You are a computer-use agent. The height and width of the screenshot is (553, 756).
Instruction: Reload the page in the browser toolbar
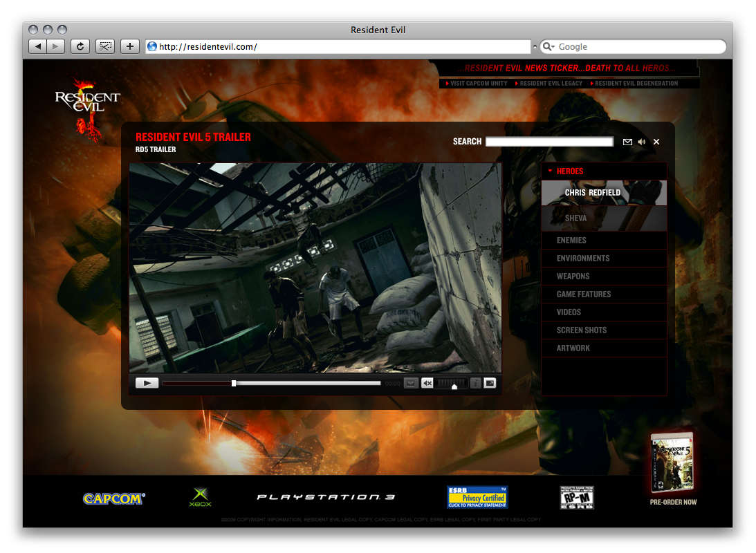point(80,46)
